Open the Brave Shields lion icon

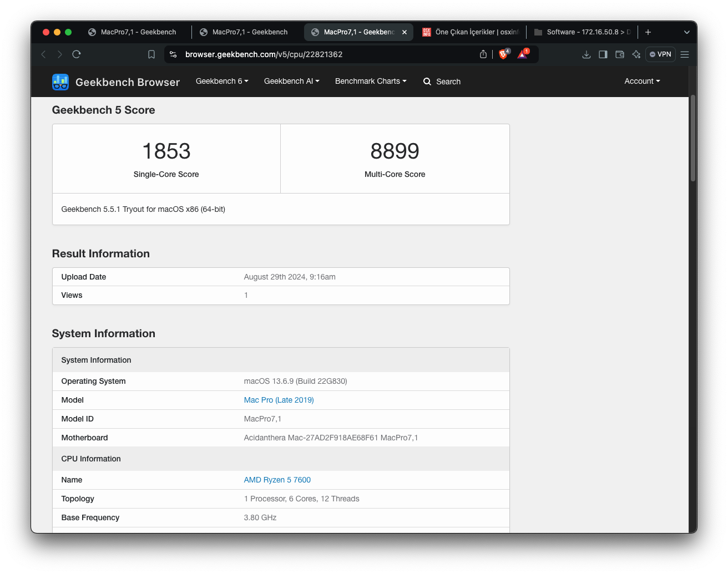tap(503, 54)
